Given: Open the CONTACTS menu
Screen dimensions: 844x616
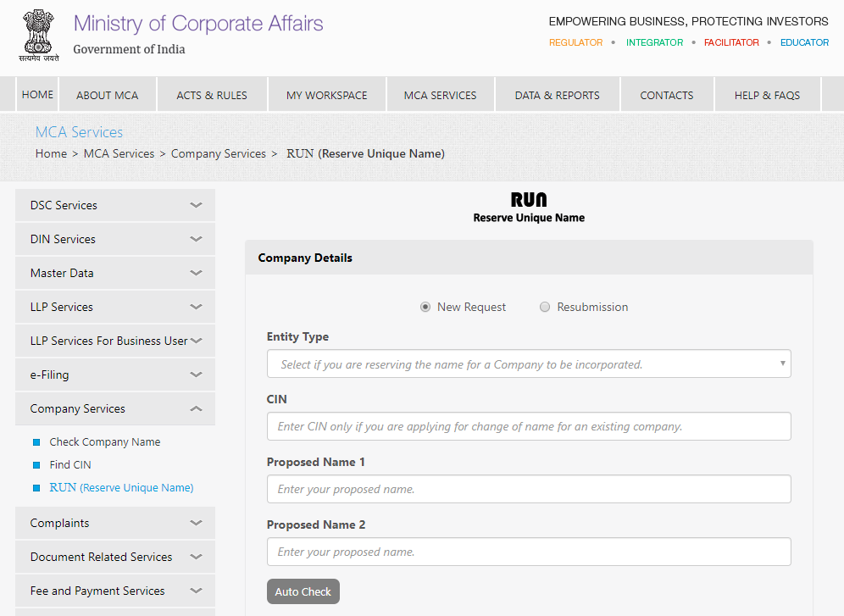Looking at the screenshot, I should 666,95.
